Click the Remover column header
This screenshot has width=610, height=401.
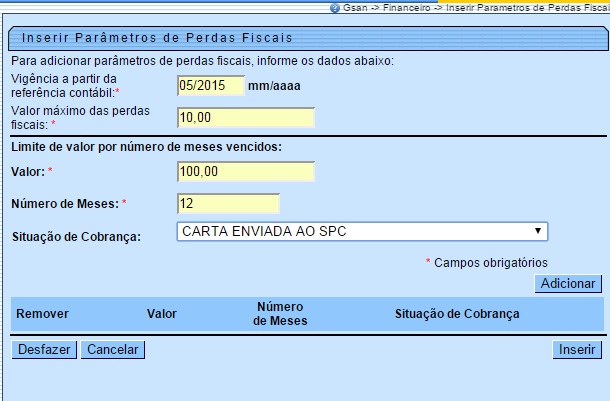42,314
